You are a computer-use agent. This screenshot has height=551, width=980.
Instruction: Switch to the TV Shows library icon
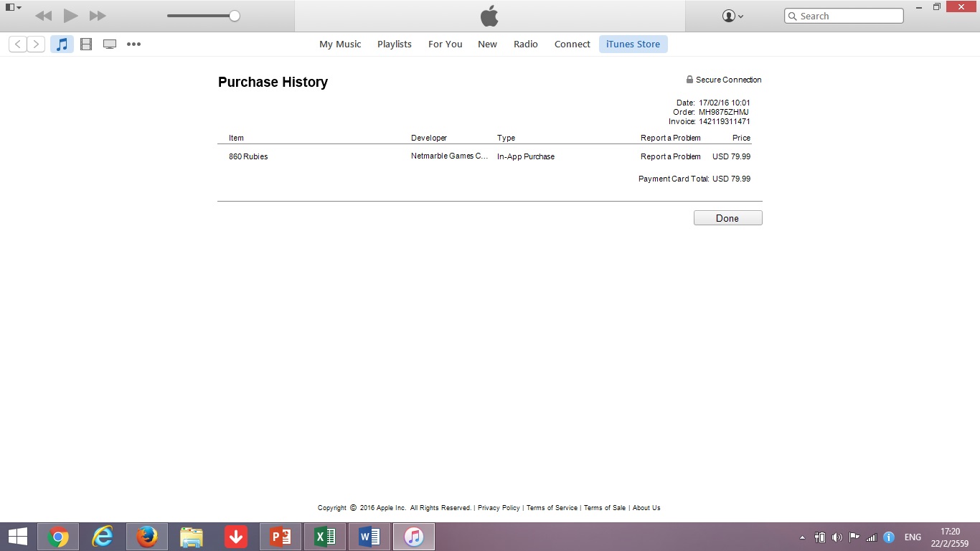pyautogui.click(x=110, y=44)
